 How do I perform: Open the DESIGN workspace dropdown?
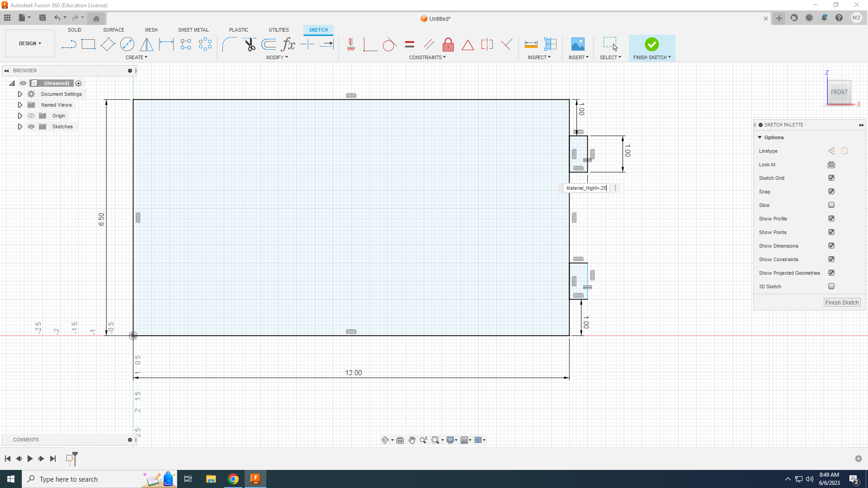tap(30, 43)
